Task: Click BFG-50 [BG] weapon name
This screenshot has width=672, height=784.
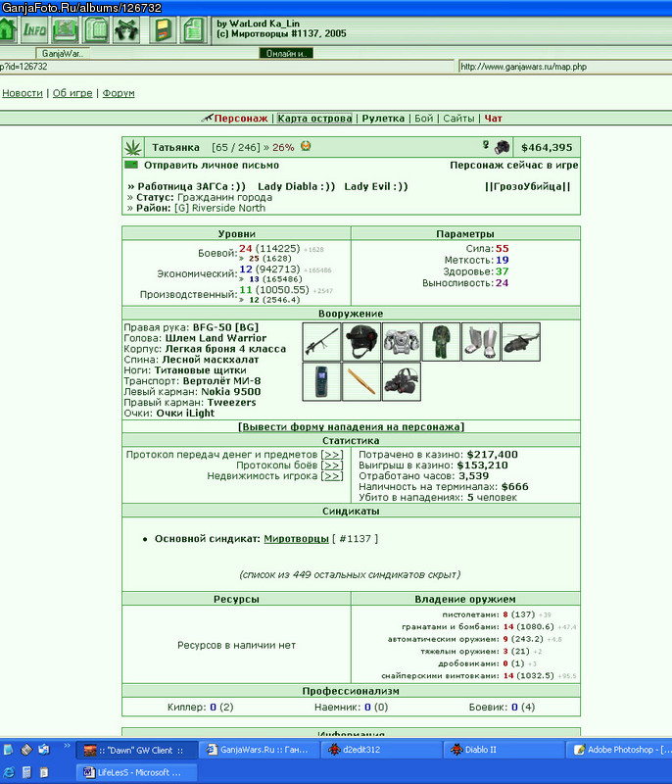Action: (225, 327)
